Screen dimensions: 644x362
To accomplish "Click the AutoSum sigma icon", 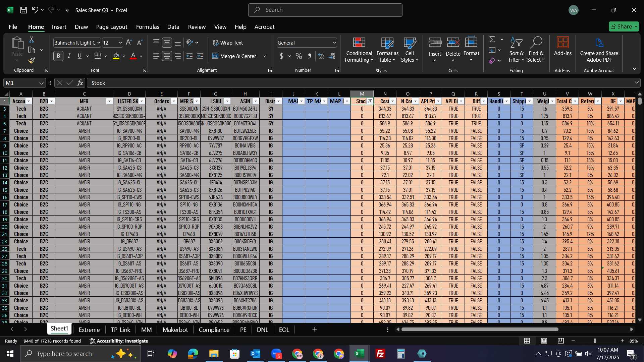I will pos(492,40).
